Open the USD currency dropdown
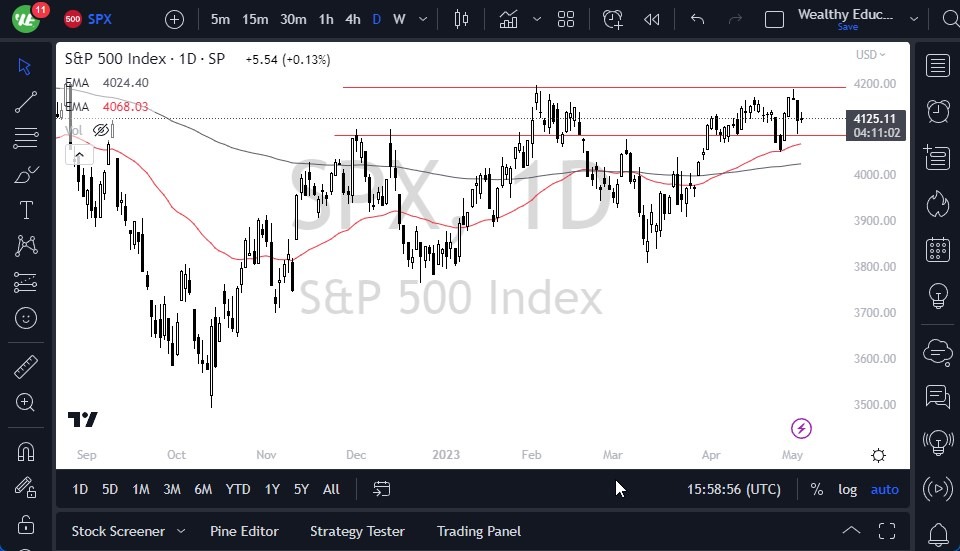The height and width of the screenshot is (551, 960). click(870, 54)
